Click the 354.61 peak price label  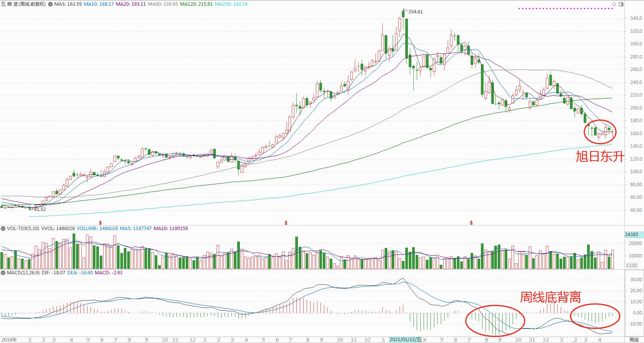pos(416,12)
